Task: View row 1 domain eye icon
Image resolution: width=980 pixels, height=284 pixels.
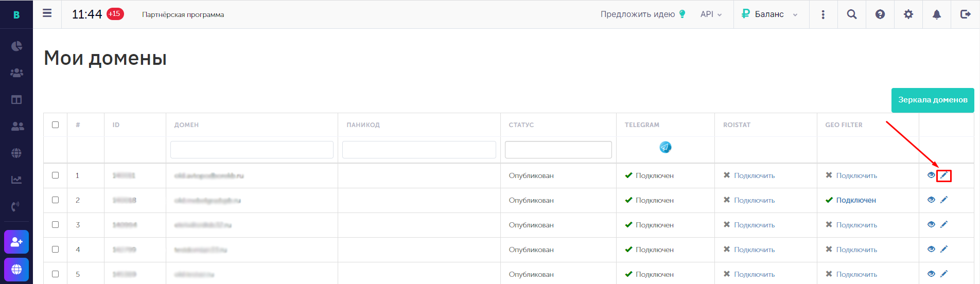Action: (x=931, y=175)
